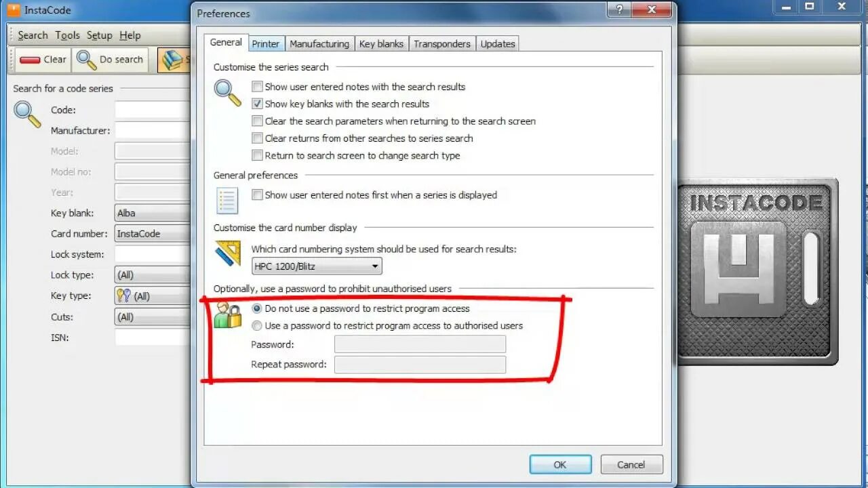The image size is (868, 488).
Task: Click the user with padlock password icon
Action: coord(227,315)
